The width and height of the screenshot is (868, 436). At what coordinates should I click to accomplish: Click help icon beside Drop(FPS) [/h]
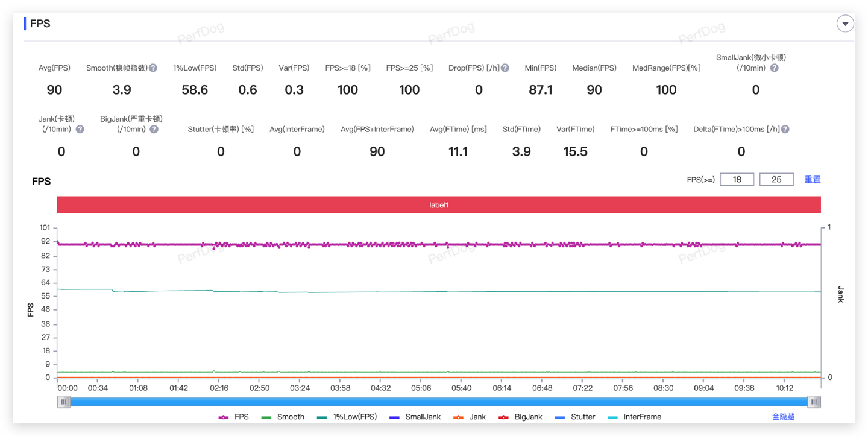coord(505,68)
